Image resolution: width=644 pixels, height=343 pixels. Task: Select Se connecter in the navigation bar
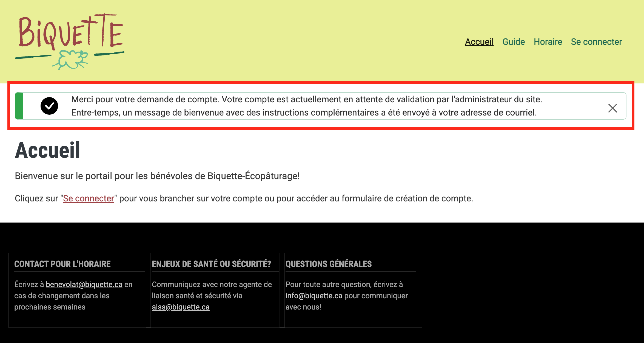pyautogui.click(x=596, y=42)
